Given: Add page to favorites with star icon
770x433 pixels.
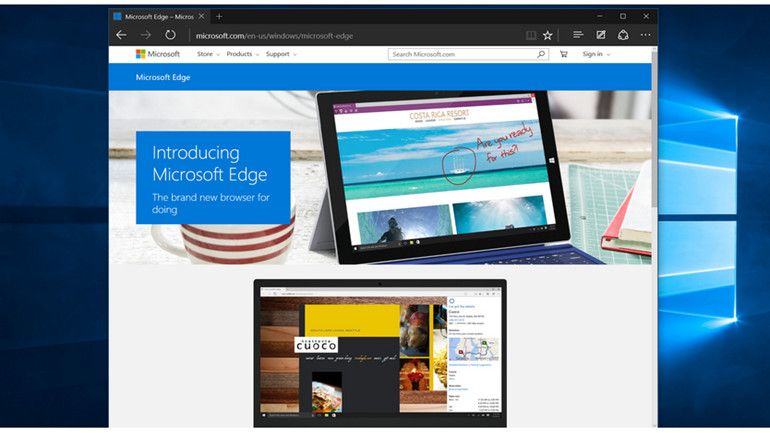Looking at the screenshot, I should [548, 35].
